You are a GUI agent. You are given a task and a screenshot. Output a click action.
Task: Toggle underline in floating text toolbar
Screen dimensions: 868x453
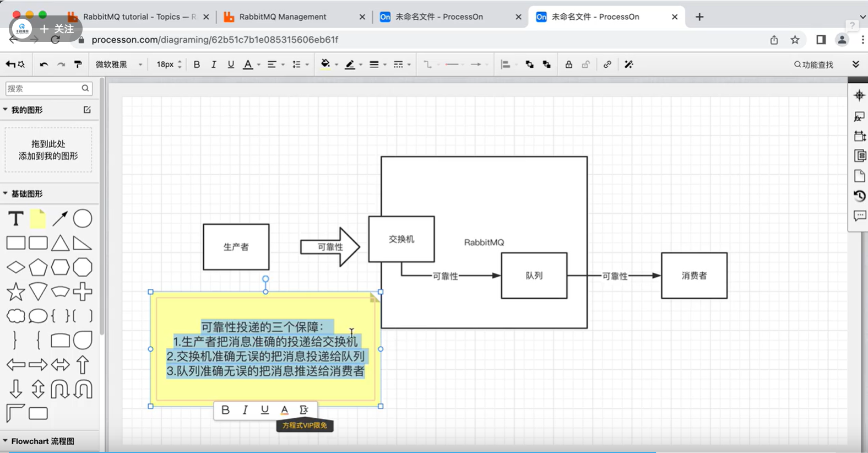265,409
